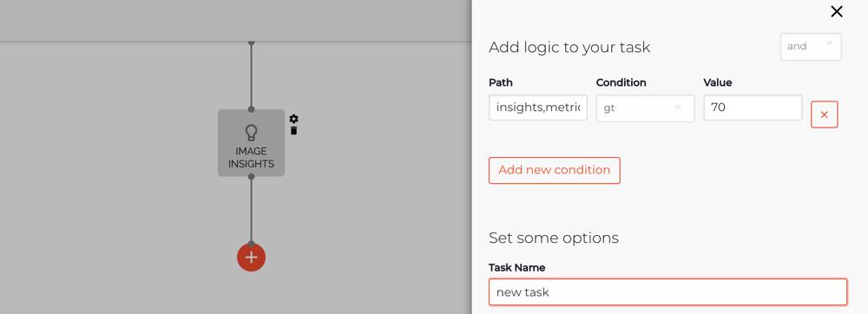Open the Condition dropdown showing "gt"
This screenshot has width=868, height=314.
point(646,108)
